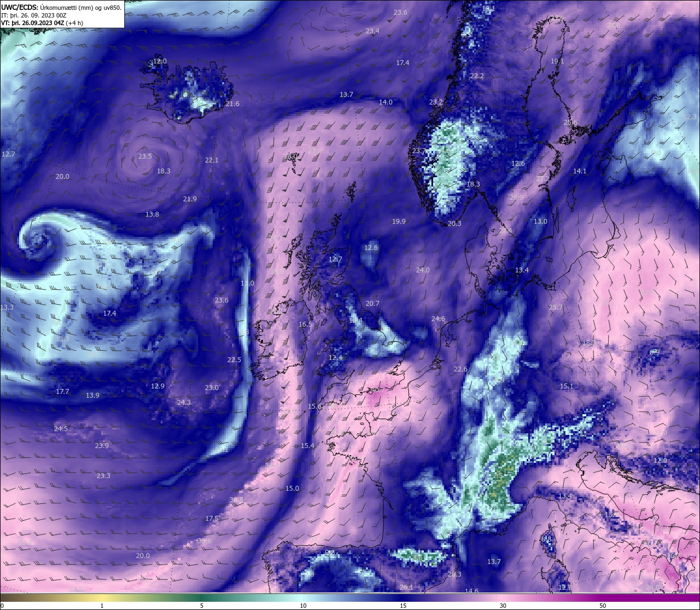Viewport: 700px width, 610px height.
Task: Click the 15.4 value label
Action: click(x=307, y=446)
